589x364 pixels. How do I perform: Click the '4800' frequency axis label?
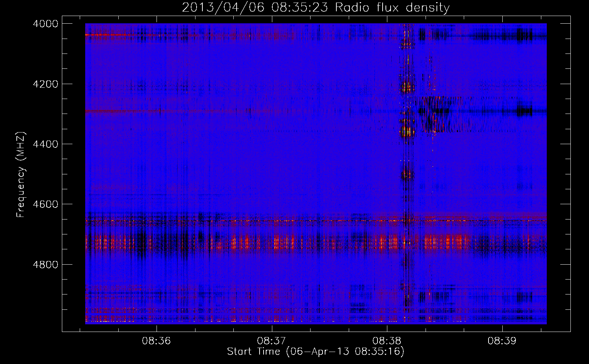[46, 264]
